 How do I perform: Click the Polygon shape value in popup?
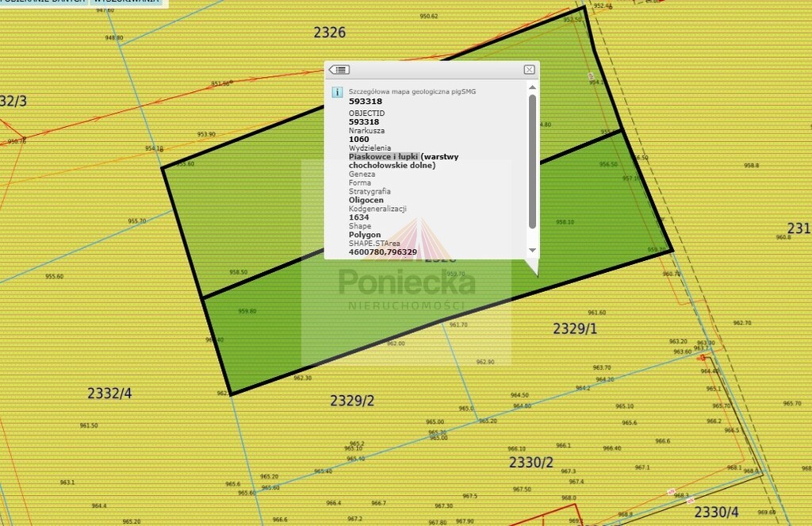[x=365, y=235]
